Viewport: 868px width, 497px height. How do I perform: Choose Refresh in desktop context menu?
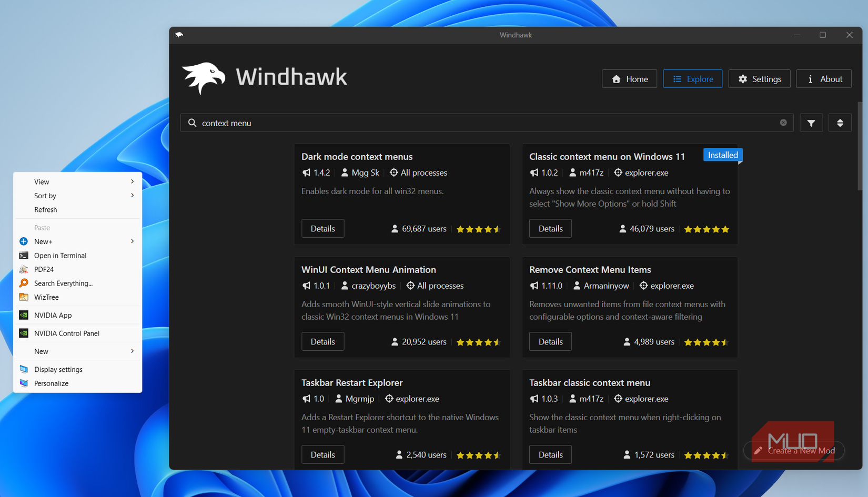77,209
